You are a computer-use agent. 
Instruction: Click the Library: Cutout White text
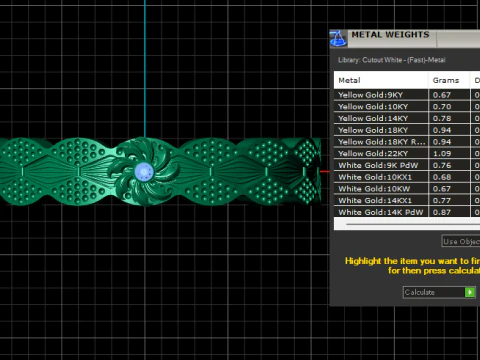point(391,60)
